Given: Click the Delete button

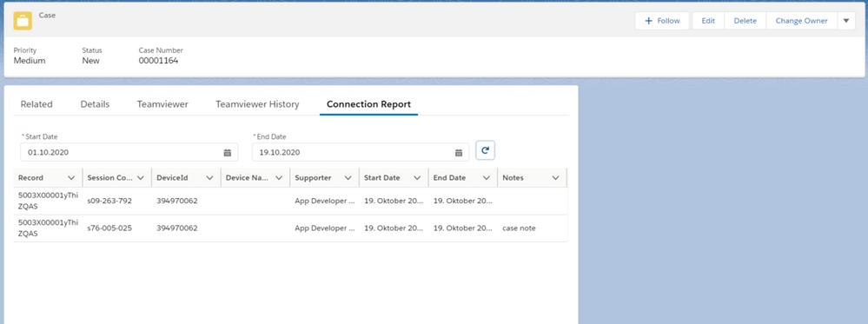Looking at the screenshot, I should 745,21.
